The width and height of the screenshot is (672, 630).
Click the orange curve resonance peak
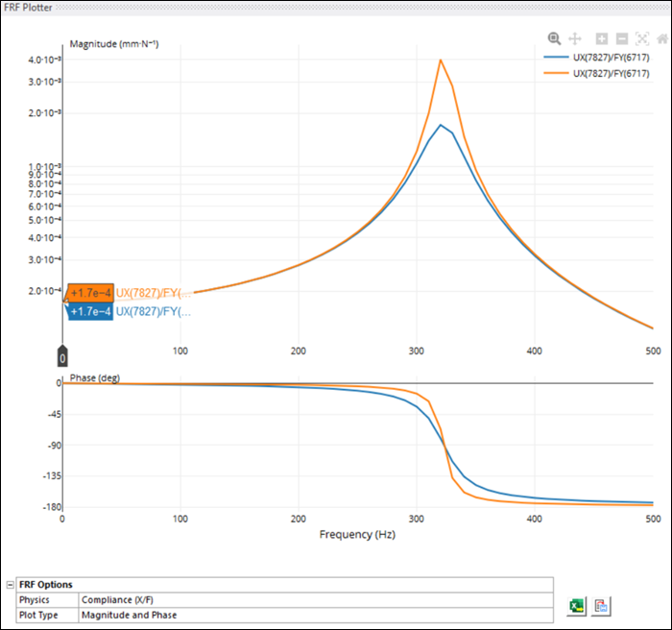point(441,61)
